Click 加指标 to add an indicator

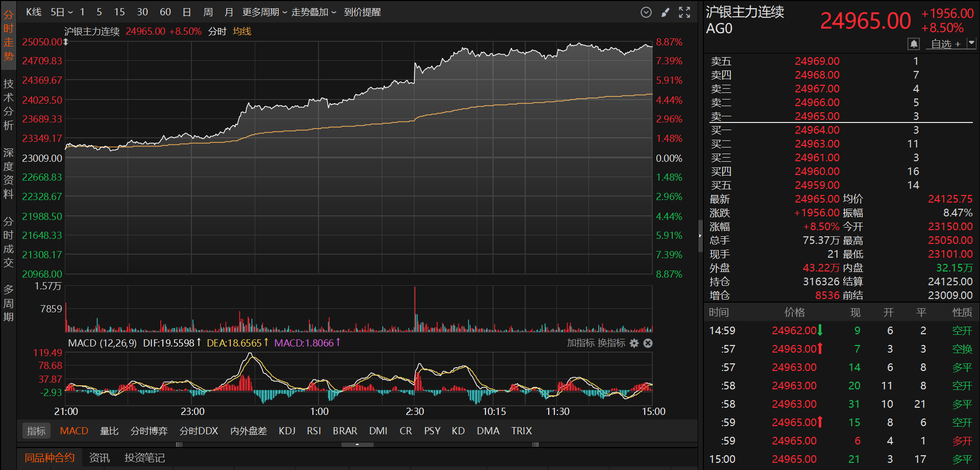click(x=580, y=343)
